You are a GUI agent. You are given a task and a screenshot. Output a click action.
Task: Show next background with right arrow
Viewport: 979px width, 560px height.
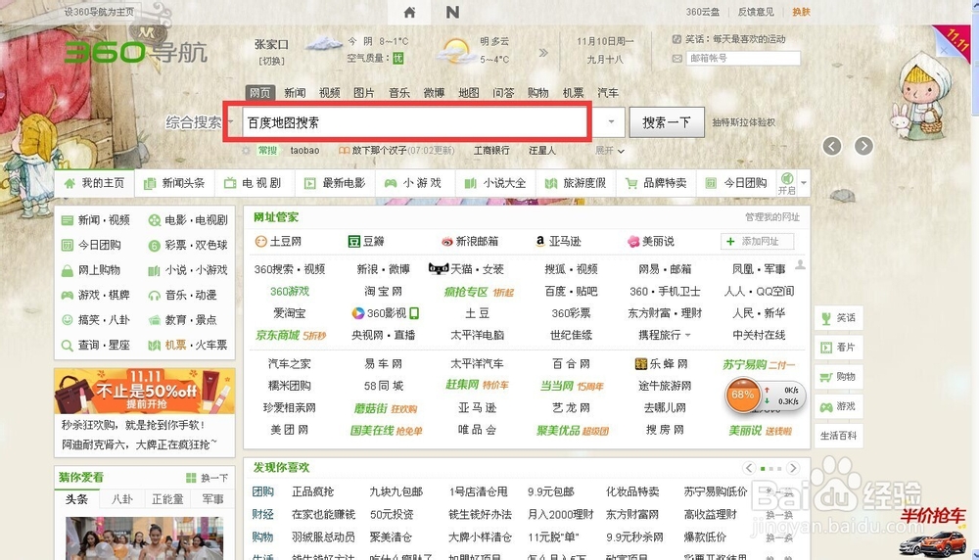(863, 146)
